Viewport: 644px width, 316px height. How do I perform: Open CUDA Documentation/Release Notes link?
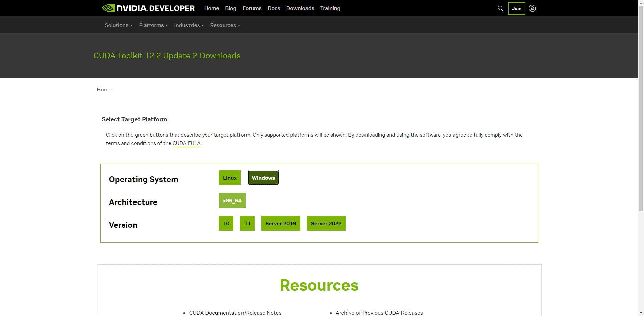click(x=235, y=313)
